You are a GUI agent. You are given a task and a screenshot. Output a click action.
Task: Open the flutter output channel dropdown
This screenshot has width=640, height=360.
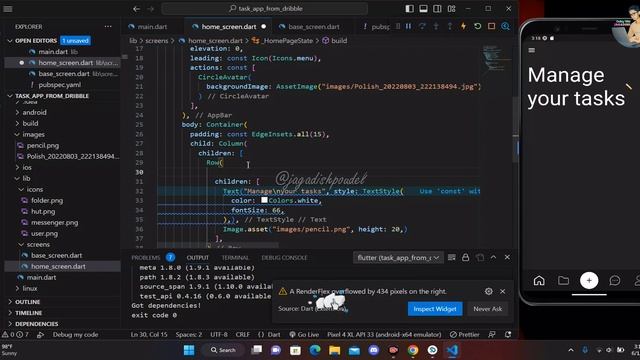coord(398,258)
